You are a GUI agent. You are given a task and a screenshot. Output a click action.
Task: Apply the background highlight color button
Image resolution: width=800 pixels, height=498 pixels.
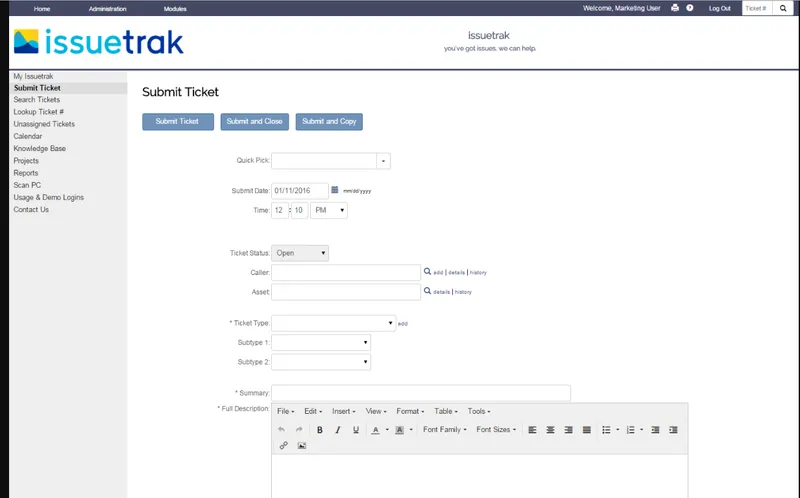point(399,430)
